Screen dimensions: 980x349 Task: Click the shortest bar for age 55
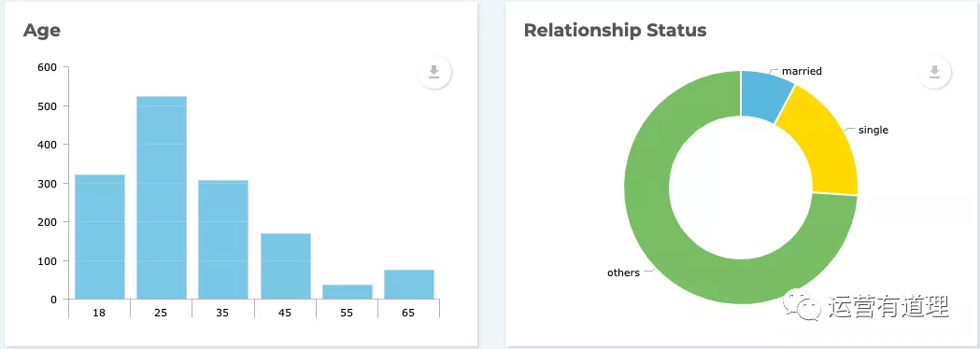pos(348,291)
